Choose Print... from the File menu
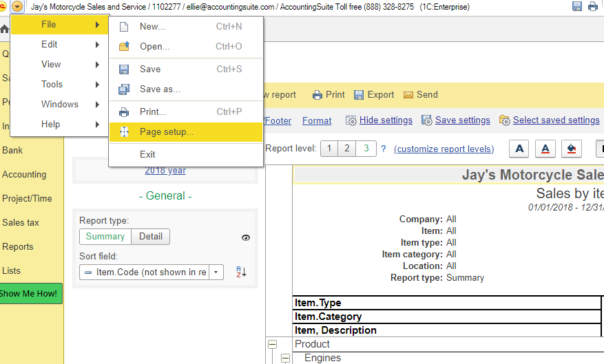Image resolution: width=604 pixels, height=364 pixels. [x=186, y=112]
